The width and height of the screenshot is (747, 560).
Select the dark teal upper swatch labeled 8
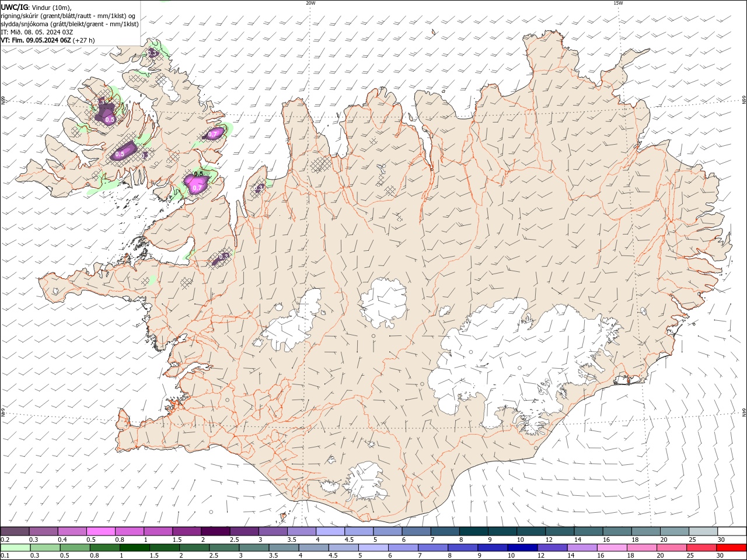click(x=473, y=531)
